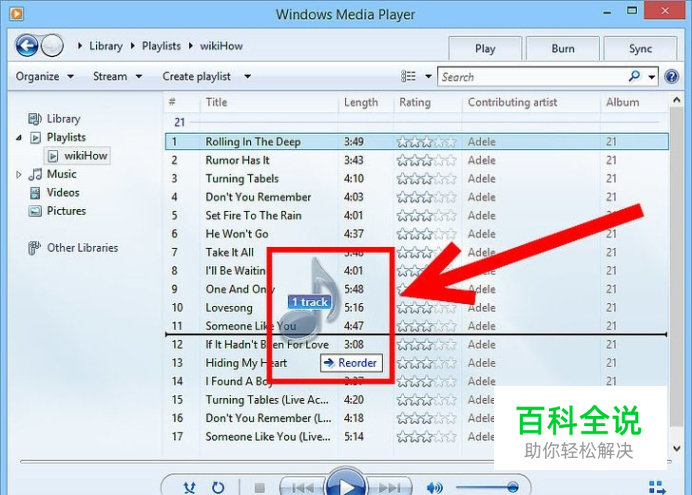This screenshot has height=495, width=692.
Task: Open the search options dropdown arrow
Action: [651, 77]
